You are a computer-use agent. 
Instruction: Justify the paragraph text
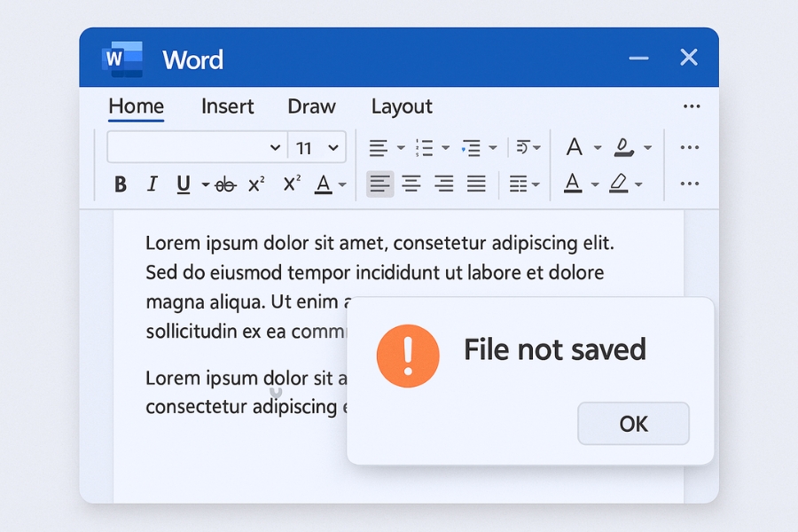coord(476,184)
